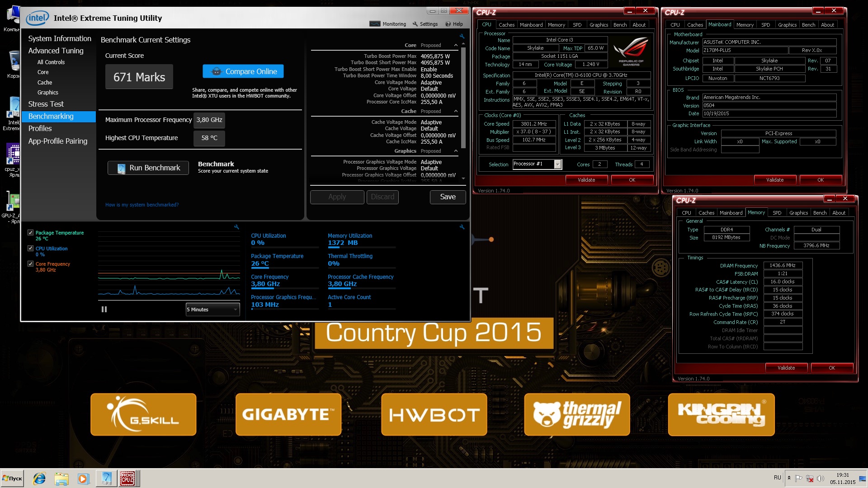Open the GPU-Z desktop shortcut
The image size is (868, 488).
point(12,207)
